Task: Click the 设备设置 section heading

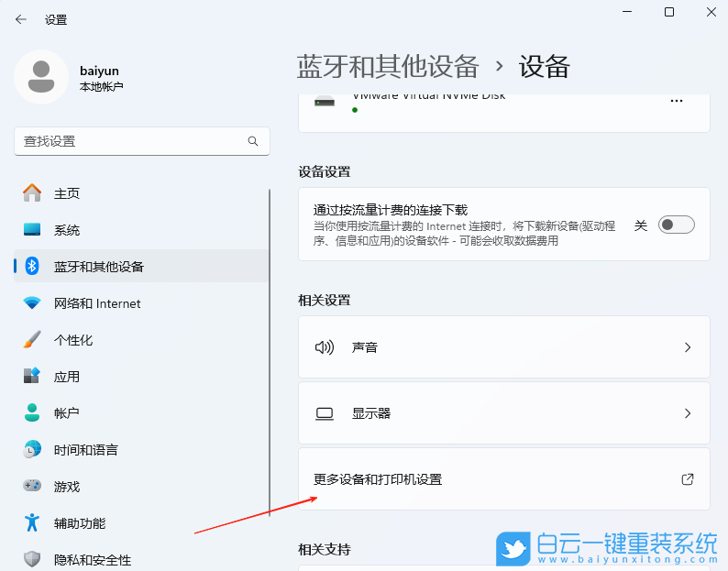Action: [x=324, y=171]
